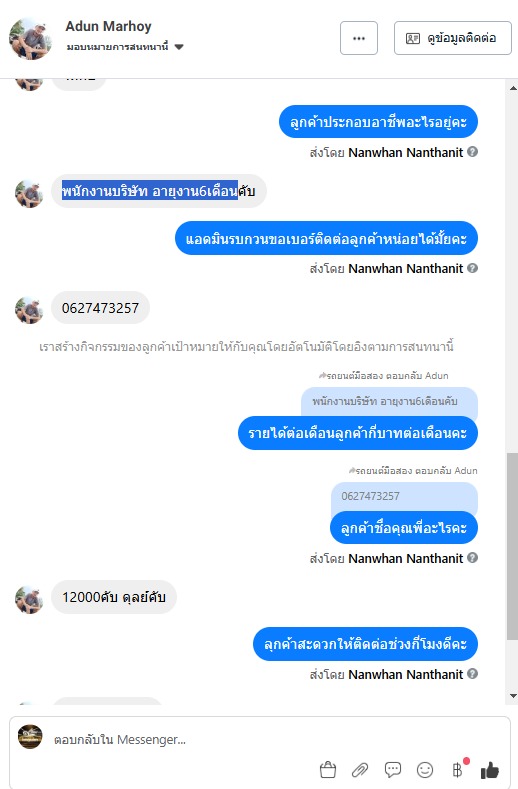Screen dimensions: 518x789
Task: Click the help icon beside the last Nanwhan Nanthanit
Action: click(x=472, y=674)
